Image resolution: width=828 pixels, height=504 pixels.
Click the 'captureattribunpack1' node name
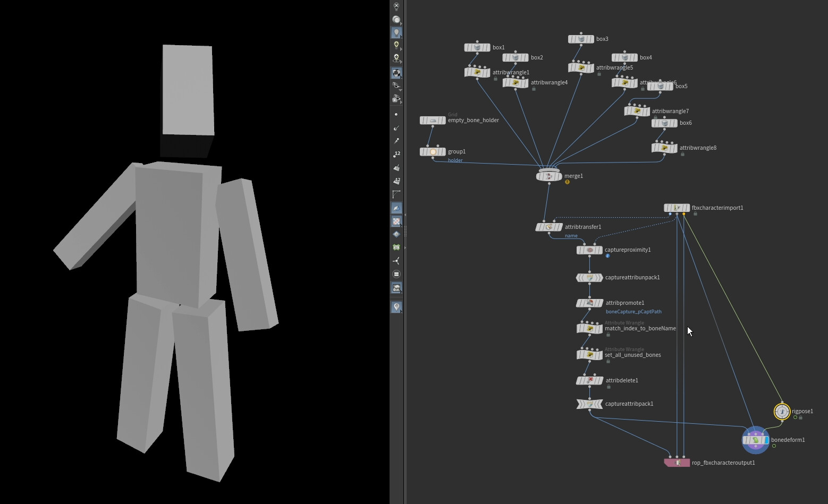pyautogui.click(x=632, y=277)
